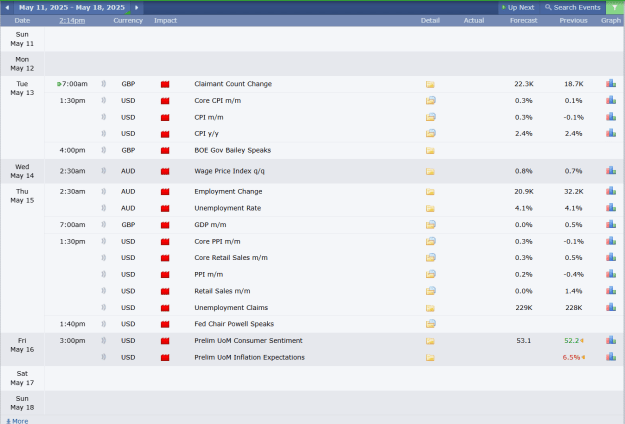Click the 32.2K previous value
Viewport: 625px width, 424px height.
tap(574, 191)
